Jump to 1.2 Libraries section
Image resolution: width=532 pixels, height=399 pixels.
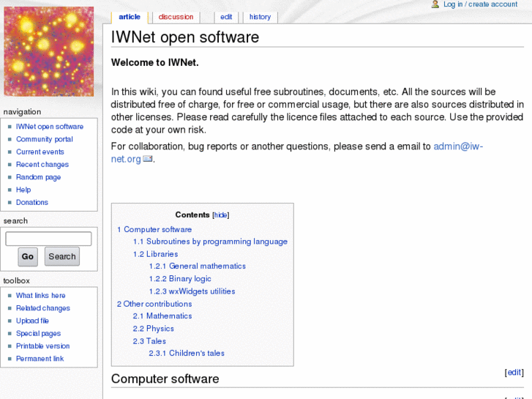(x=155, y=254)
